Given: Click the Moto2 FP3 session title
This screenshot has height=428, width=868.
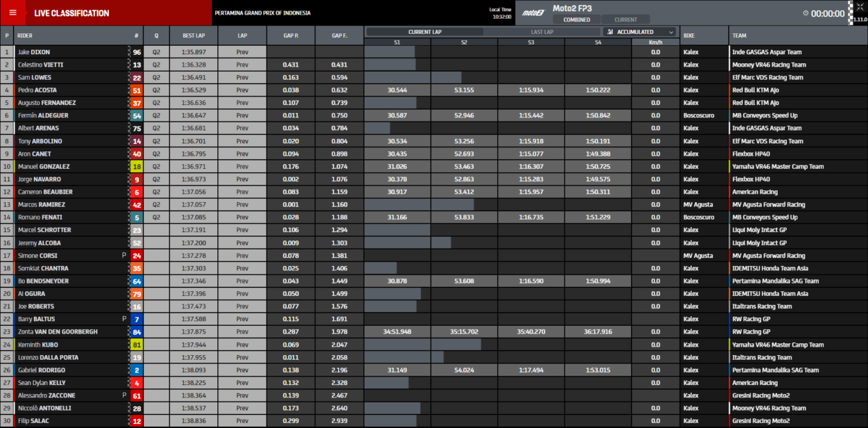Looking at the screenshot, I should click(572, 8).
